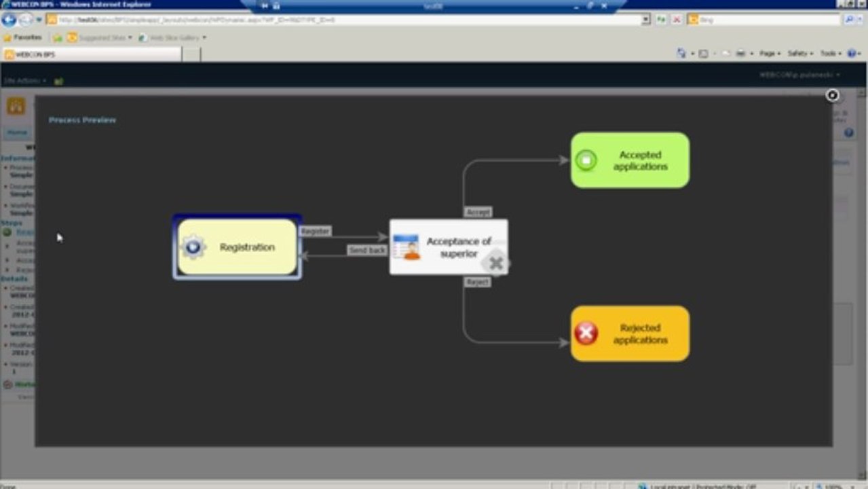The width and height of the screenshot is (868, 489).
Task: Click the Help question mark icon in command bar
Action: (x=853, y=53)
